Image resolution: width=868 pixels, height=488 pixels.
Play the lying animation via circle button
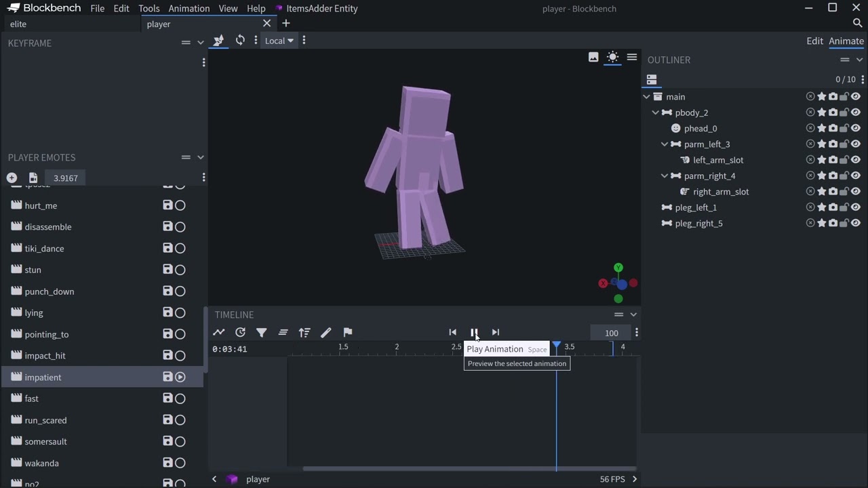click(x=180, y=312)
